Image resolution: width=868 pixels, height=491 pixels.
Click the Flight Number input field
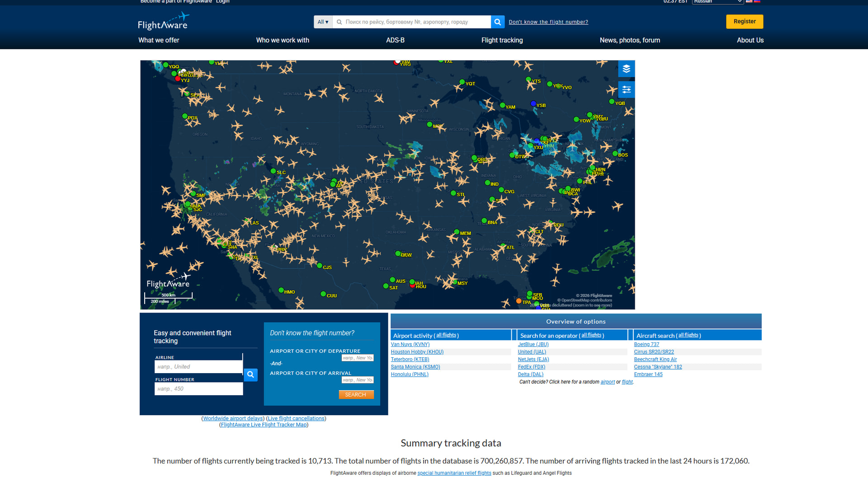(198, 388)
